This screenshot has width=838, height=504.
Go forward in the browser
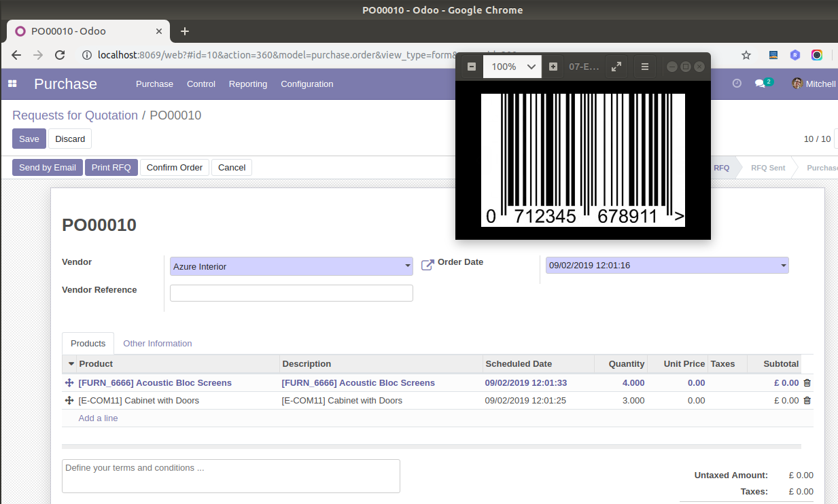click(38, 55)
